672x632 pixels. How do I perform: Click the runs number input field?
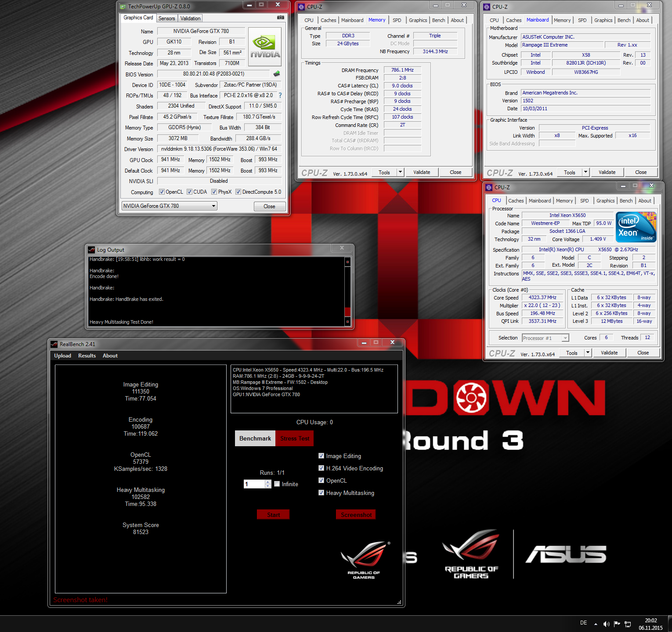tap(254, 484)
